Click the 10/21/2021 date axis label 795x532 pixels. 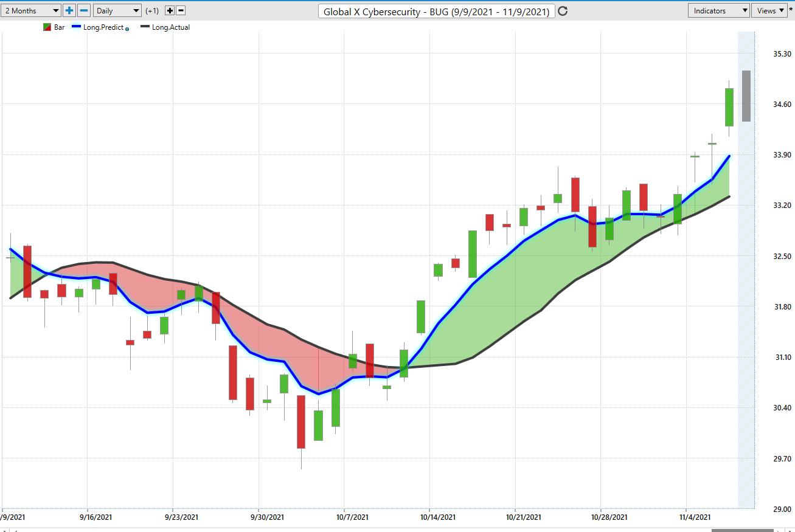pyautogui.click(x=523, y=517)
